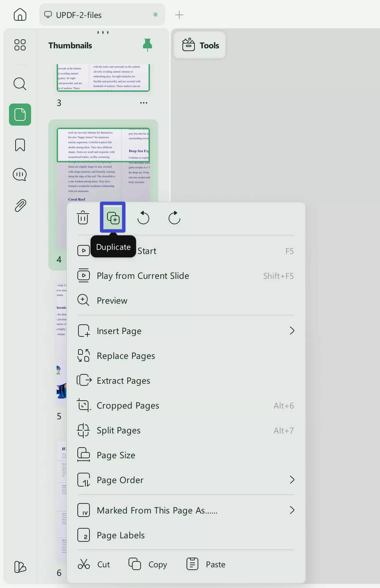
Task: Unpin the Thumbnails panel
Action: point(148,45)
